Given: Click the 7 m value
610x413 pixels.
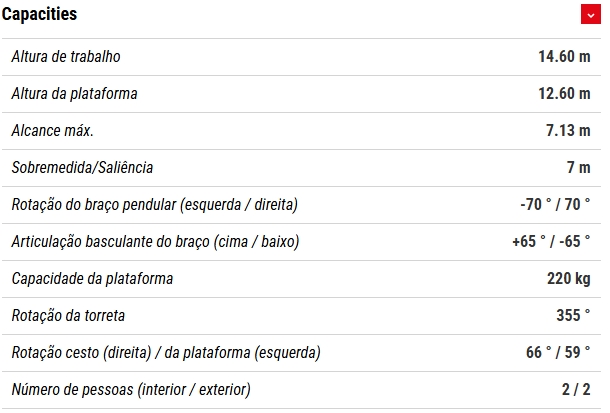Looking at the screenshot, I should (578, 168).
